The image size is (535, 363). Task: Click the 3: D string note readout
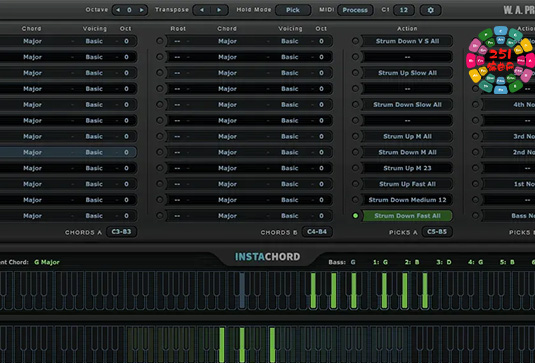click(x=444, y=262)
